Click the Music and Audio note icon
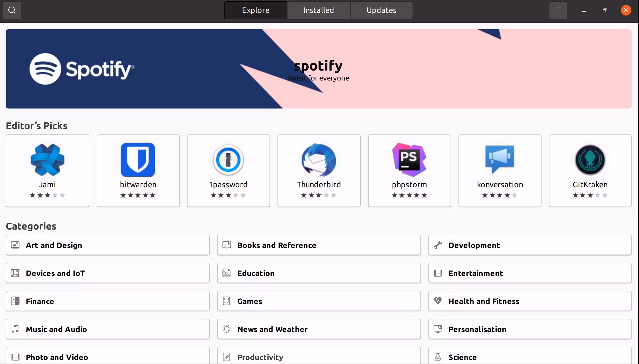Screen dimensions: 639x364 pos(15,329)
